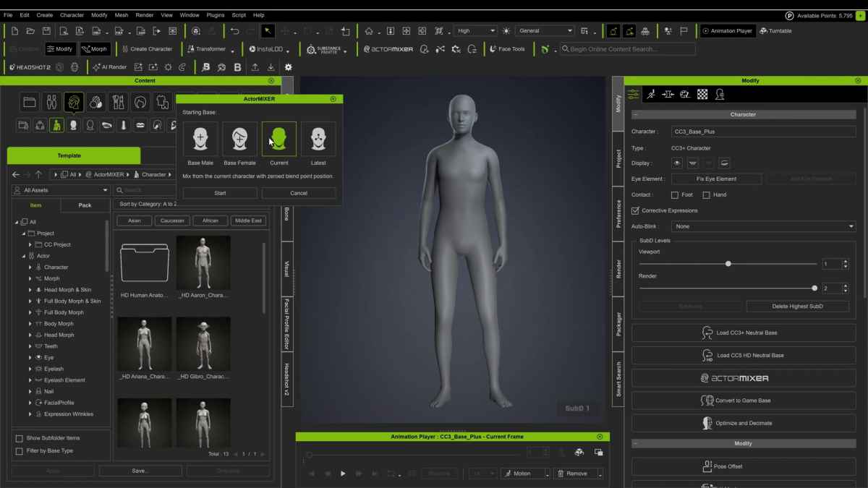This screenshot has width=868, height=488.
Task: Toggle the Corrective Expressions checkbox
Action: [635, 210]
